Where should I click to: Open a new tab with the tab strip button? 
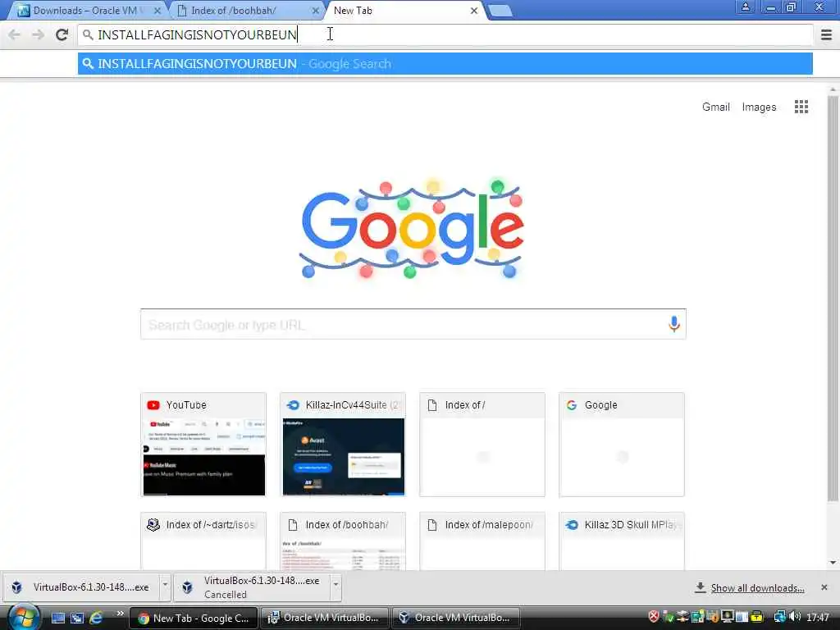click(500, 11)
